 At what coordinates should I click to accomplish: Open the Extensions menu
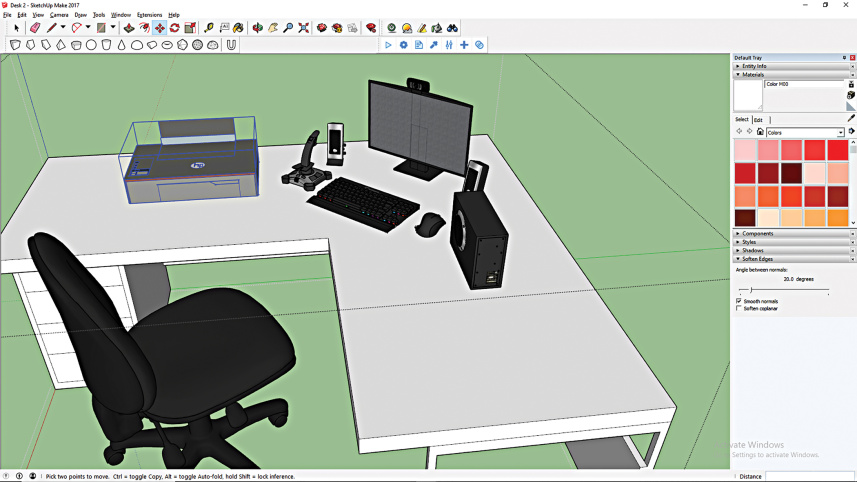click(149, 15)
